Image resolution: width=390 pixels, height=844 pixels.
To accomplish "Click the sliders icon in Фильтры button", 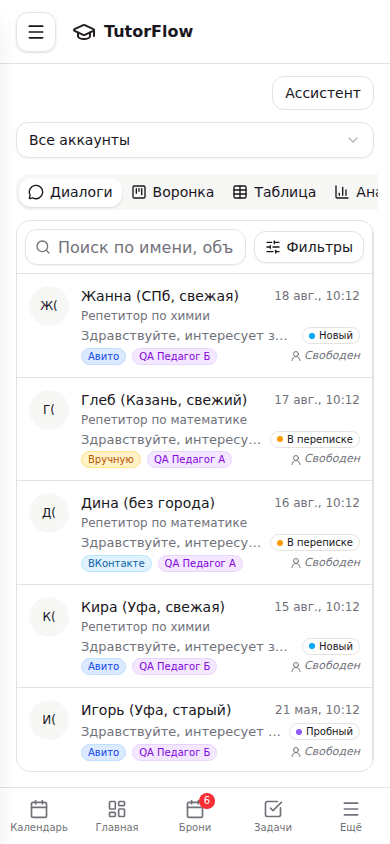I will click(x=273, y=247).
